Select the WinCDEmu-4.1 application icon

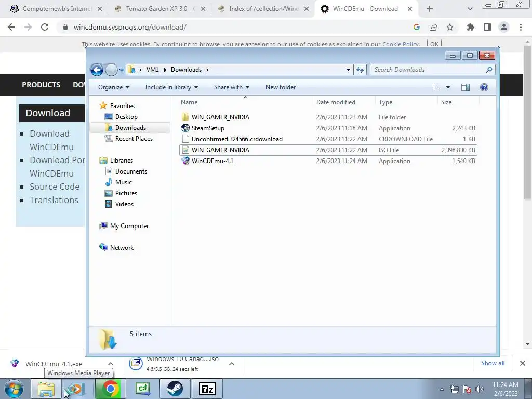coord(185,161)
